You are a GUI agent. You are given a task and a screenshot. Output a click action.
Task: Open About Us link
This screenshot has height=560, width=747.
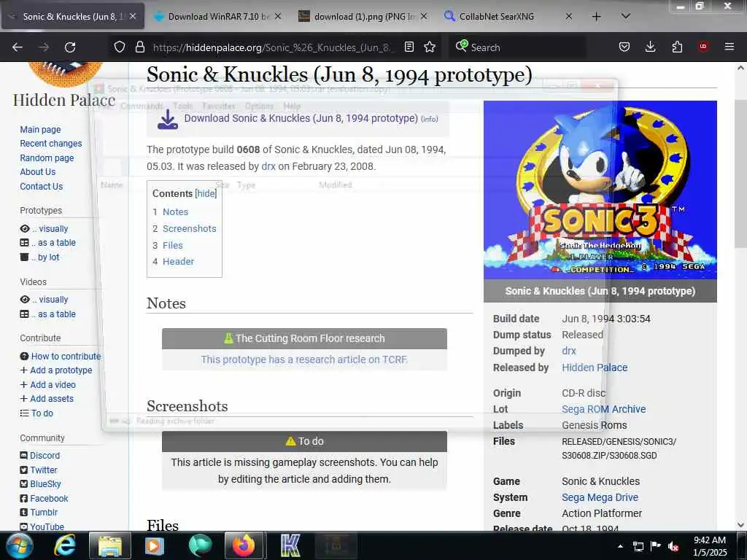coord(38,172)
